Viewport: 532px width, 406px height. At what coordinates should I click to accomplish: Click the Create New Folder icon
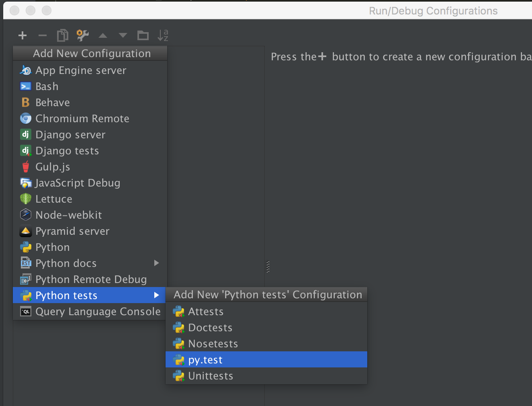[143, 35]
